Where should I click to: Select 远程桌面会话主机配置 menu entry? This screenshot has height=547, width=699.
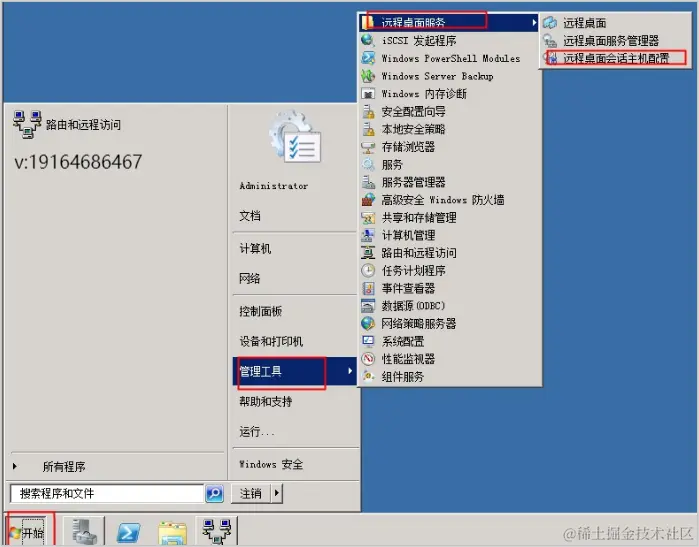click(615, 58)
